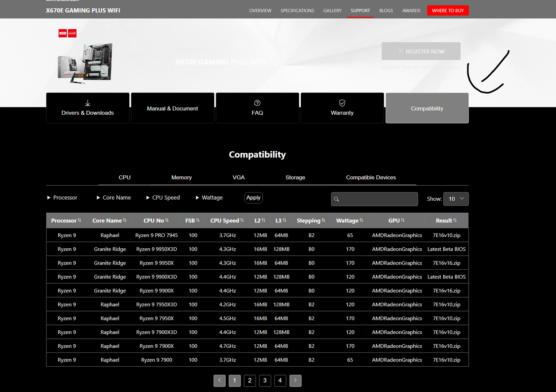Open the Gallery nav item
This screenshot has width=556, height=392.
pos(333,11)
